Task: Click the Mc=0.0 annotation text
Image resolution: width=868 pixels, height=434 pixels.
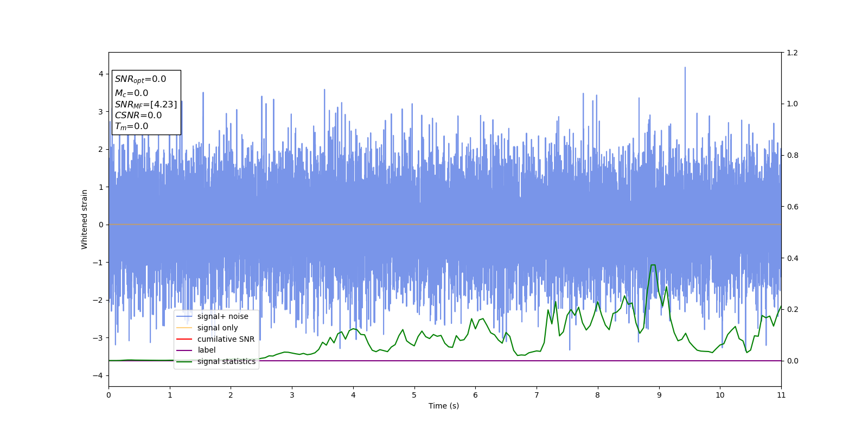Action: tap(131, 93)
